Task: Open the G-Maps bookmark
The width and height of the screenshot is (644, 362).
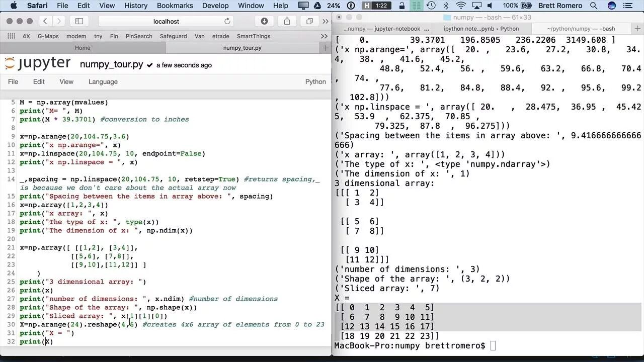Action: pyautogui.click(x=48, y=36)
